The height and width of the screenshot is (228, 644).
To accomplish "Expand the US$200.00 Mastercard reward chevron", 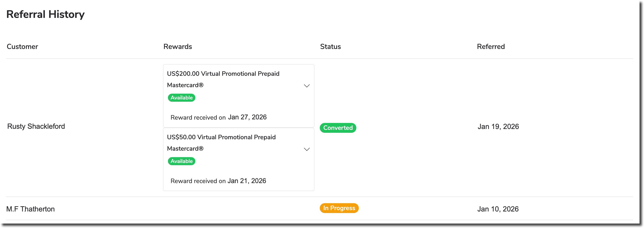I will point(307,86).
